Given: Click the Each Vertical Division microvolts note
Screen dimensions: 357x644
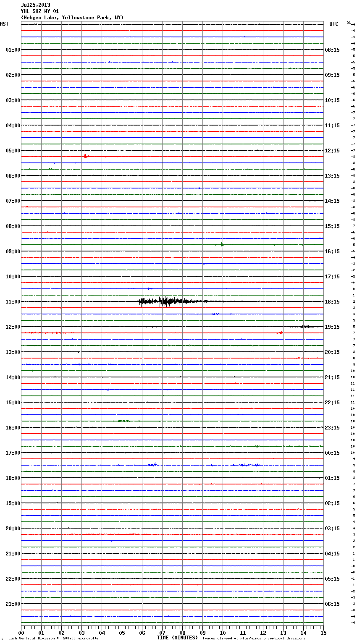Looking at the screenshot, I should click(53, 639).
